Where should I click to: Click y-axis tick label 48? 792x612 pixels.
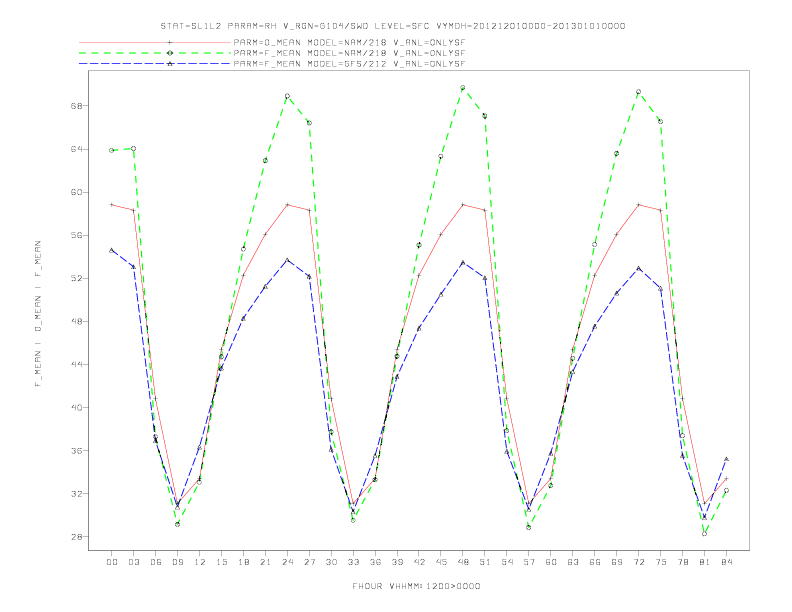point(76,321)
